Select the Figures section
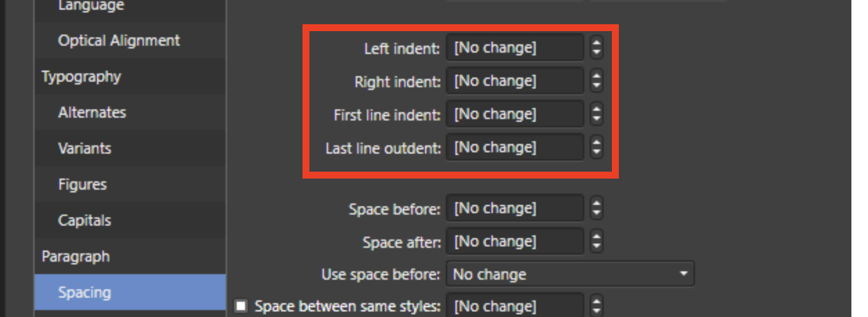Screen dimensions: 868x317 click(82, 185)
